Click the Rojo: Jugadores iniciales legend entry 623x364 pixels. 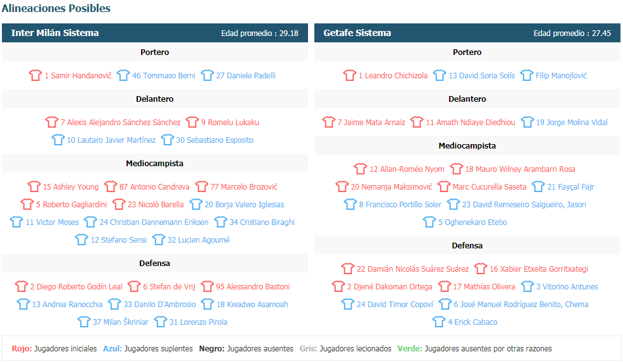(x=54, y=349)
